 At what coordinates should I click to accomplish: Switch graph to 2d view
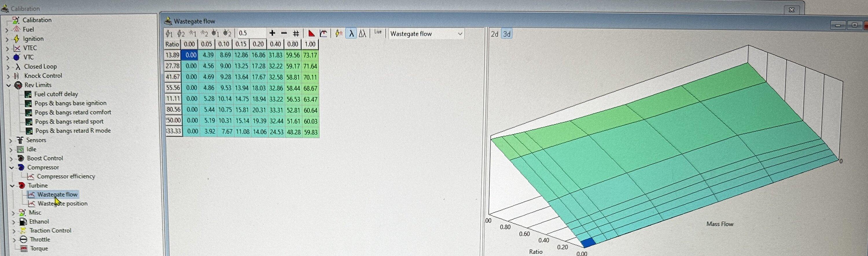(494, 34)
